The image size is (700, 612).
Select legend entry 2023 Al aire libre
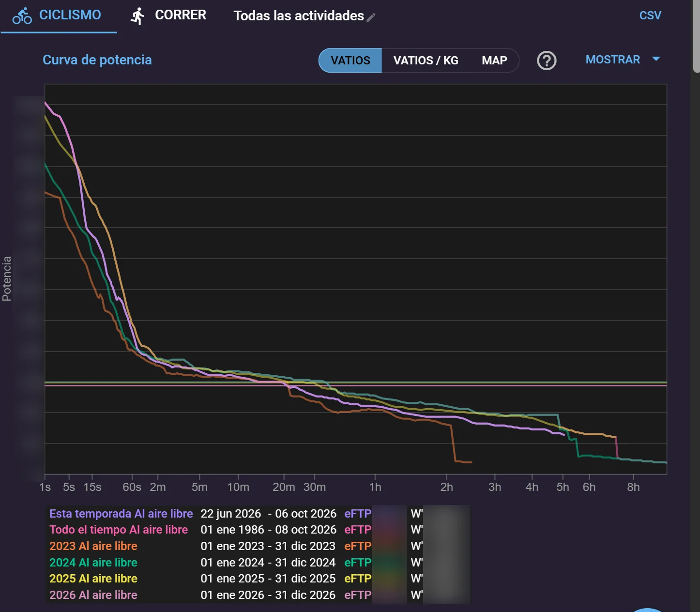(93, 546)
